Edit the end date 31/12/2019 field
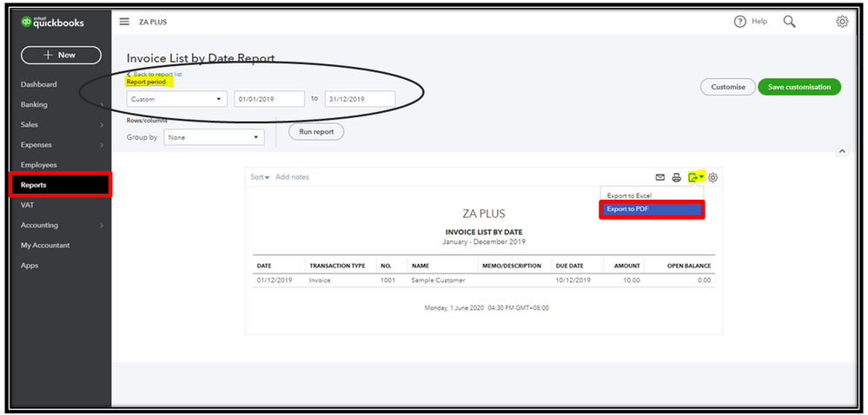 [x=360, y=99]
